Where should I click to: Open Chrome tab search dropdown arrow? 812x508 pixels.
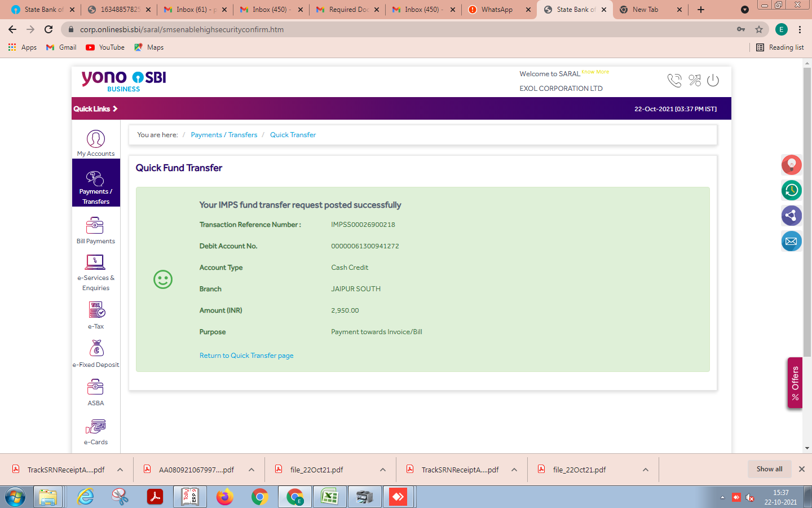pyautogui.click(x=744, y=10)
